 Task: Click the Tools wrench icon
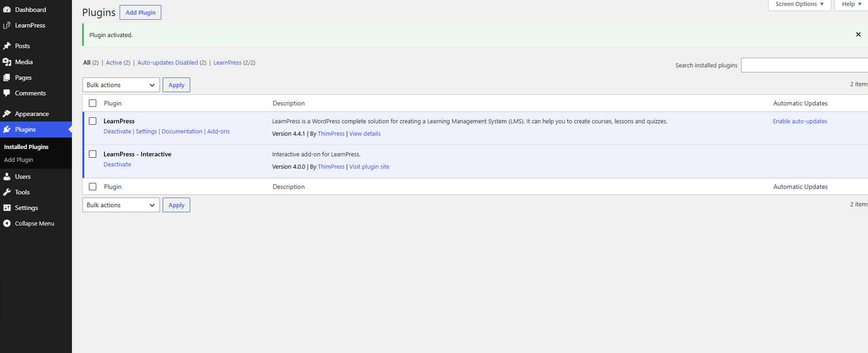(x=7, y=192)
